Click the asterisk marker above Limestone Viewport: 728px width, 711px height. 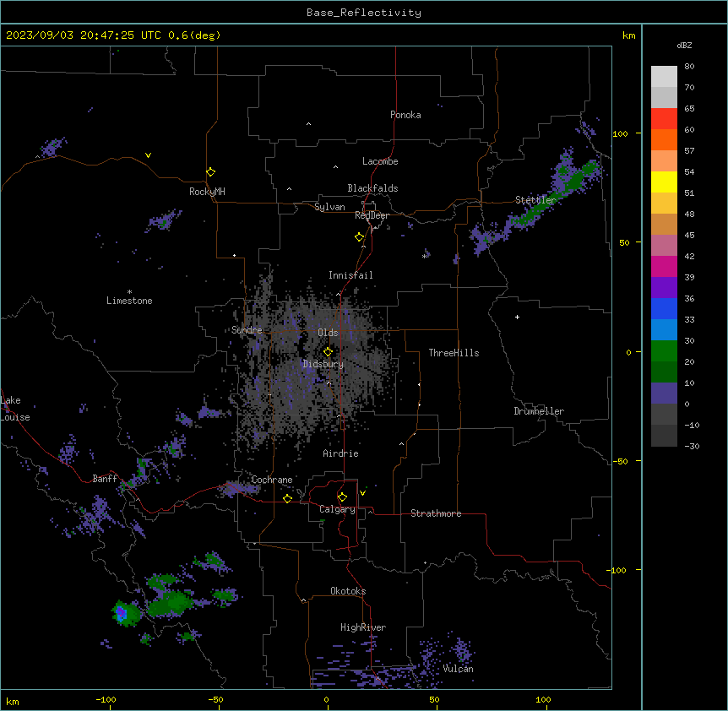coord(129,292)
